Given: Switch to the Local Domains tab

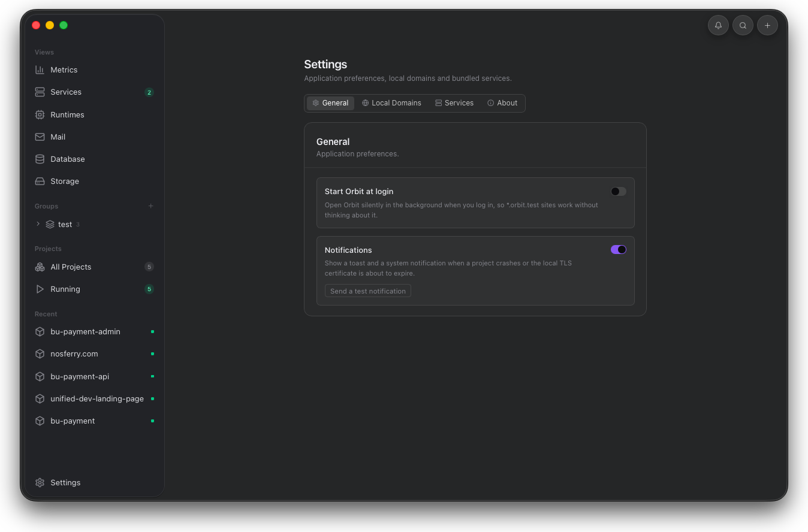Looking at the screenshot, I should click(391, 103).
